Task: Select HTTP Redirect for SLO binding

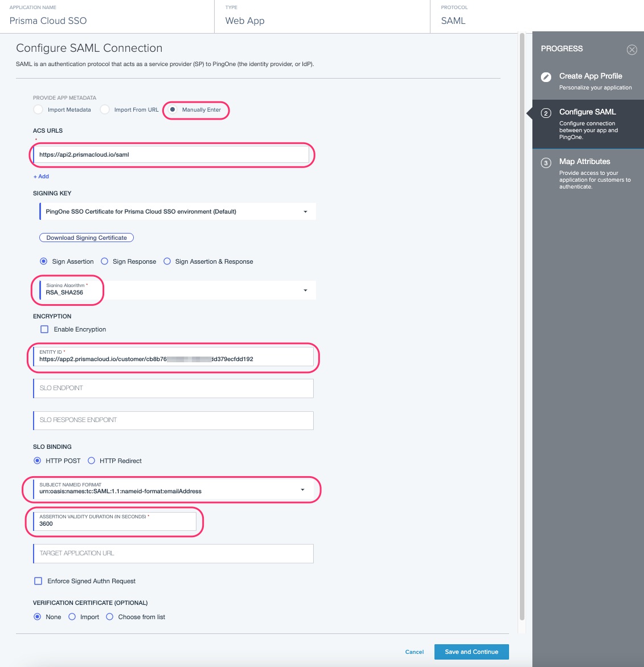Action: point(91,461)
